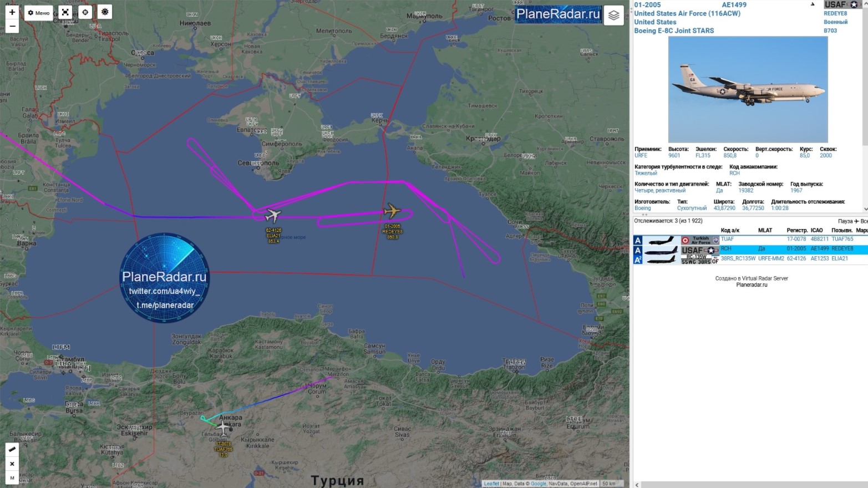Click the year built value 1967

click(x=796, y=191)
